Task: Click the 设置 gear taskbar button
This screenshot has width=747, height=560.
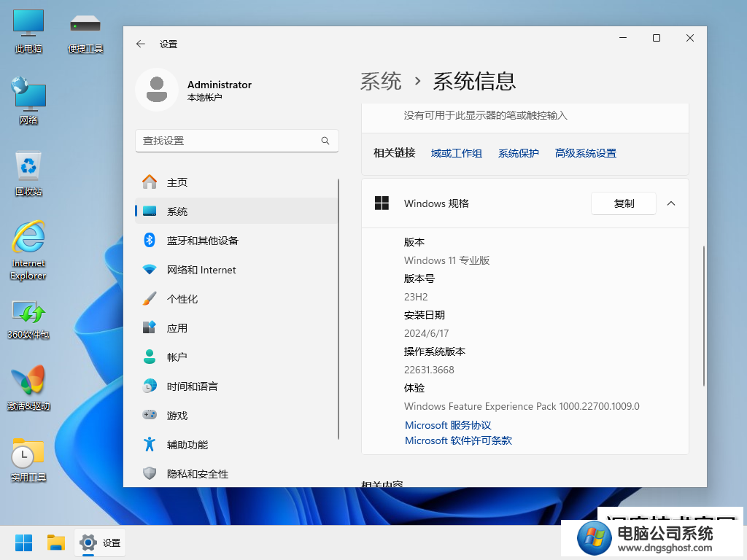Action: point(100,542)
